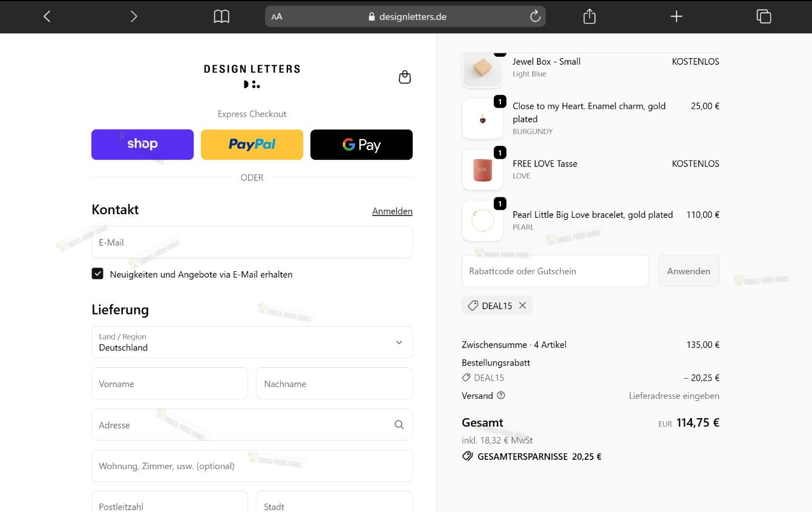Click the Lieferadresse eingeben shipping text

pos(674,396)
